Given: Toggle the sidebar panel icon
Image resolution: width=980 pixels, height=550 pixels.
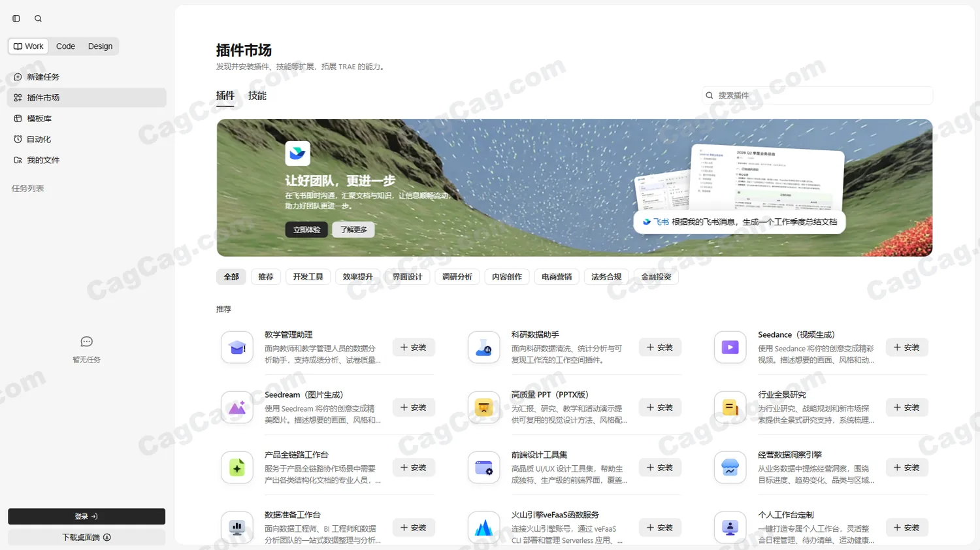Looking at the screenshot, I should tap(16, 19).
